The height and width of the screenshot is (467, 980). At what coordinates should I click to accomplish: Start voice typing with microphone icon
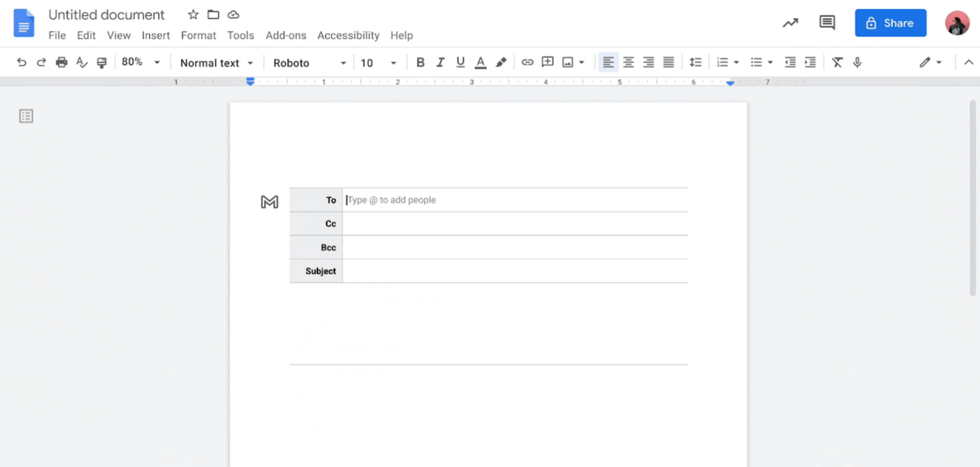click(857, 62)
